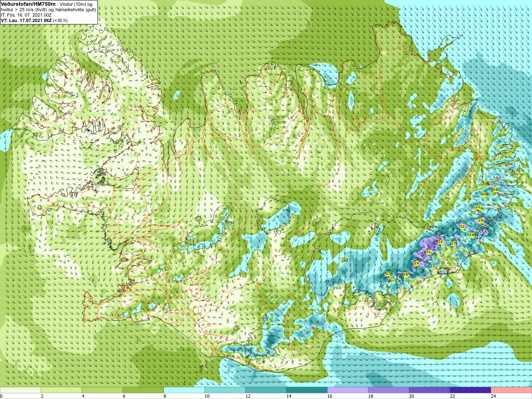Pick the pale cream 0–2 m/s legend swatch
The height and width of the screenshot is (399, 532).
click(x=20, y=390)
